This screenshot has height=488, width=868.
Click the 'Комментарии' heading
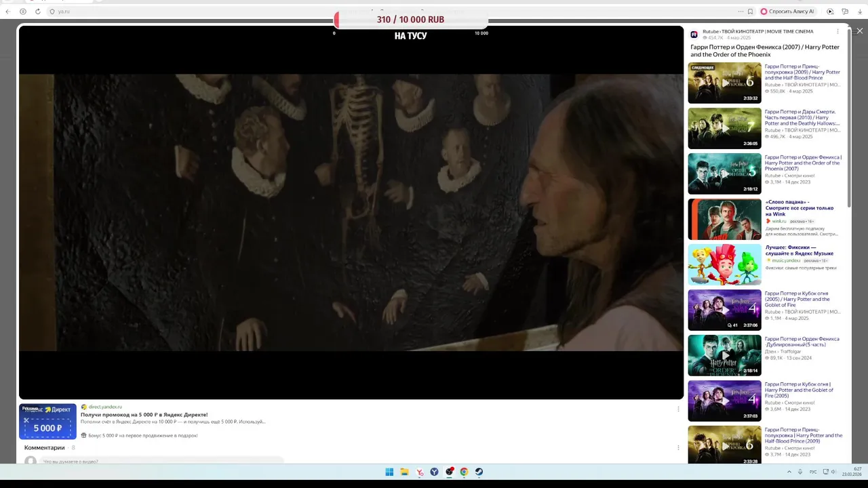click(x=45, y=447)
